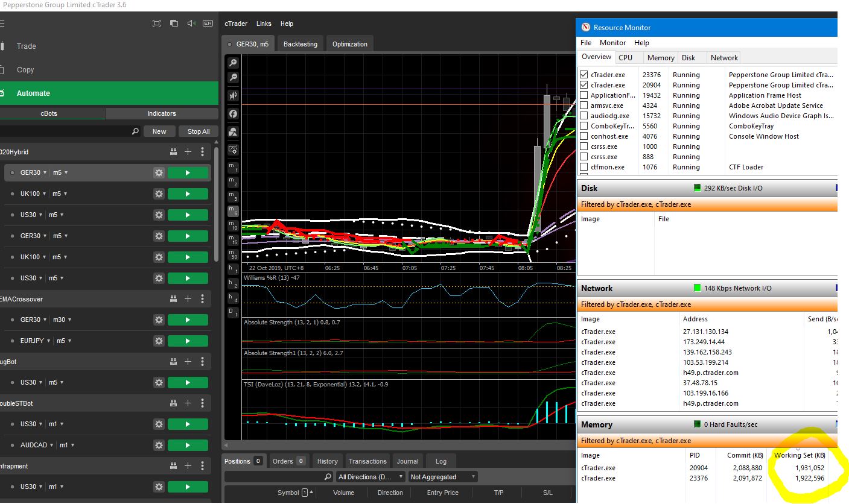Click the plus icon beside EMACrossover
This screenshot has width=849, height=504.
(188, 299)
